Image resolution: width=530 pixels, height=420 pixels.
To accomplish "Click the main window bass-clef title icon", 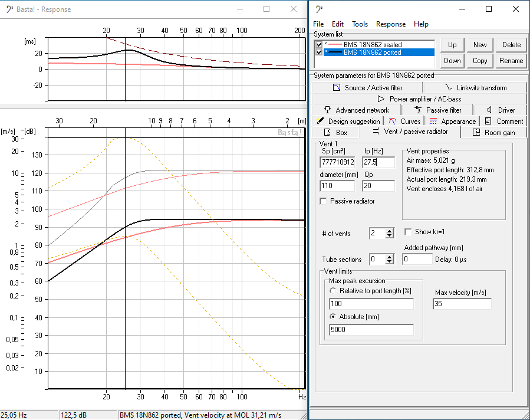I will coord(319,9).
